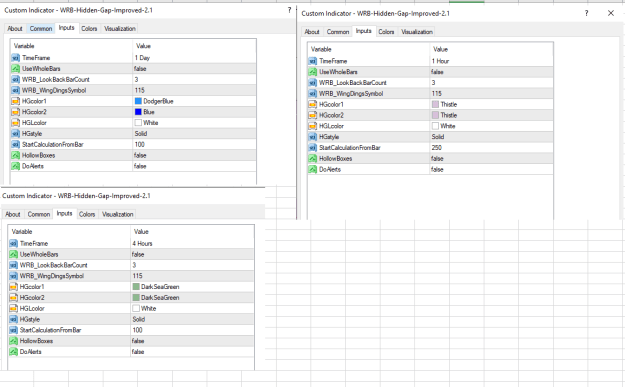Click StartCalculationFromBar icon in 1 Hour dialog

(x=313, y=147)
